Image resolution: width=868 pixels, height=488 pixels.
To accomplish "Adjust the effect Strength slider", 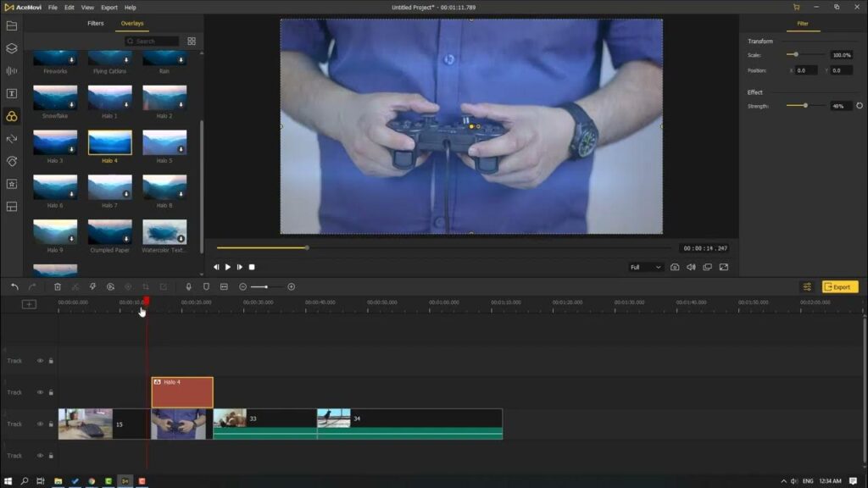I will point(805,106).
